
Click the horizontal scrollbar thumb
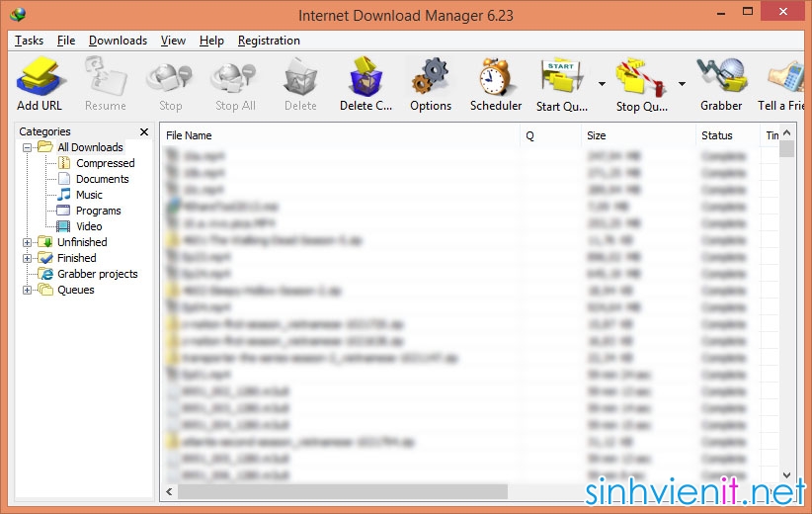coord(343,491)
